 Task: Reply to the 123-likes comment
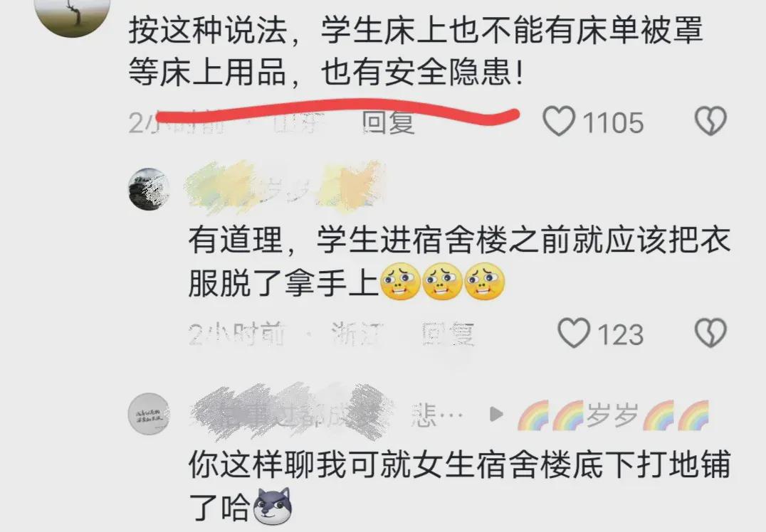click(x=448, y=334)
